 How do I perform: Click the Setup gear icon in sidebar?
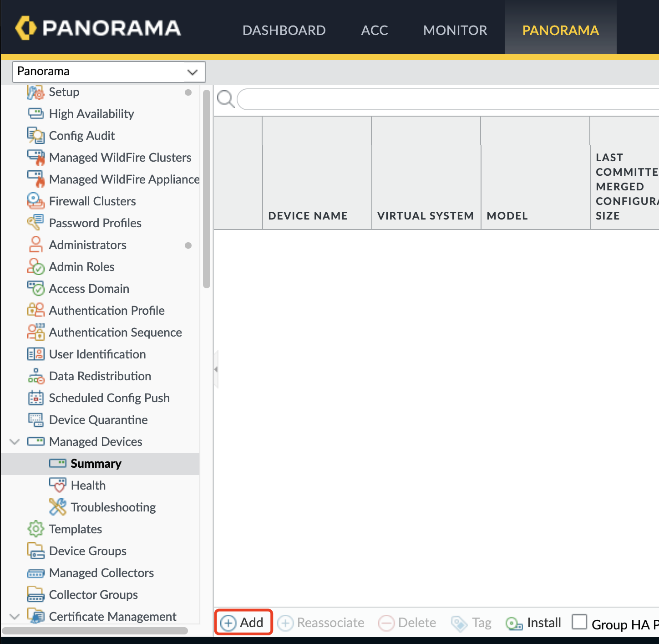36,92
